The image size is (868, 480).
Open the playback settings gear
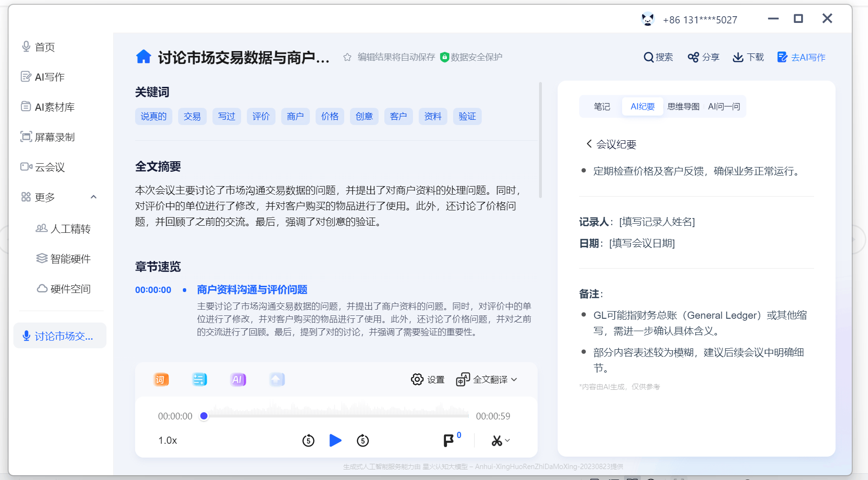[417, 379]
